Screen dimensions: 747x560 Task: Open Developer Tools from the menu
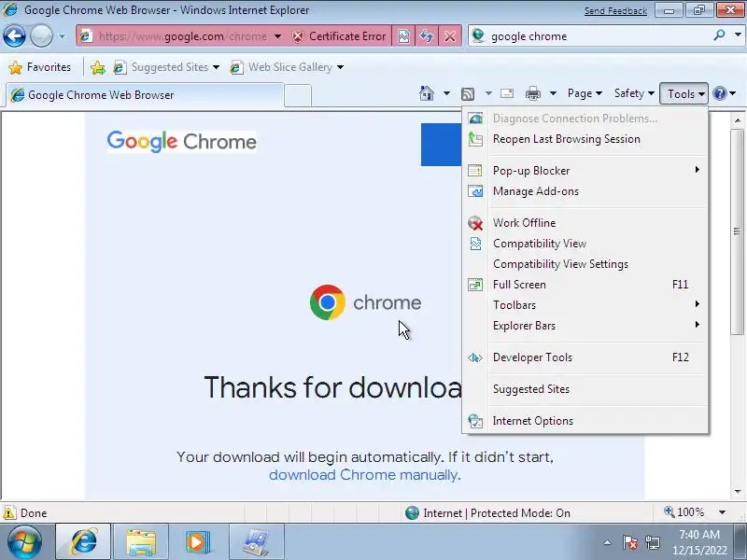[x=585, y=357]
